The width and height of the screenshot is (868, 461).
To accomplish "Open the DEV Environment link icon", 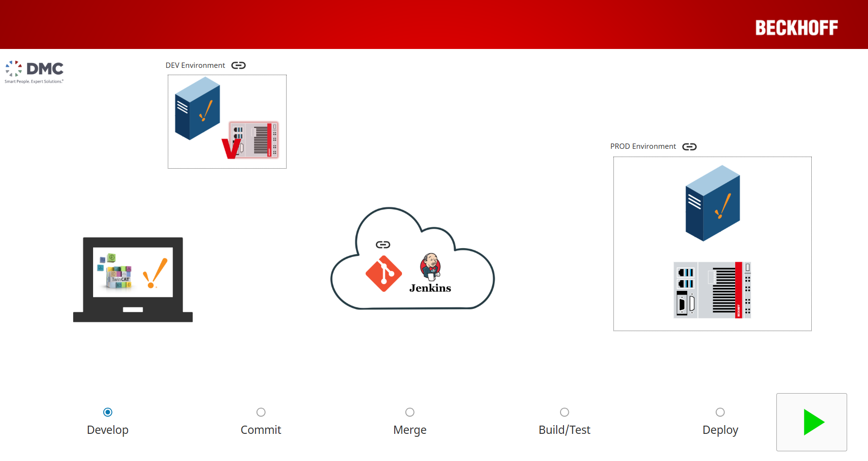I will (239, 65).
